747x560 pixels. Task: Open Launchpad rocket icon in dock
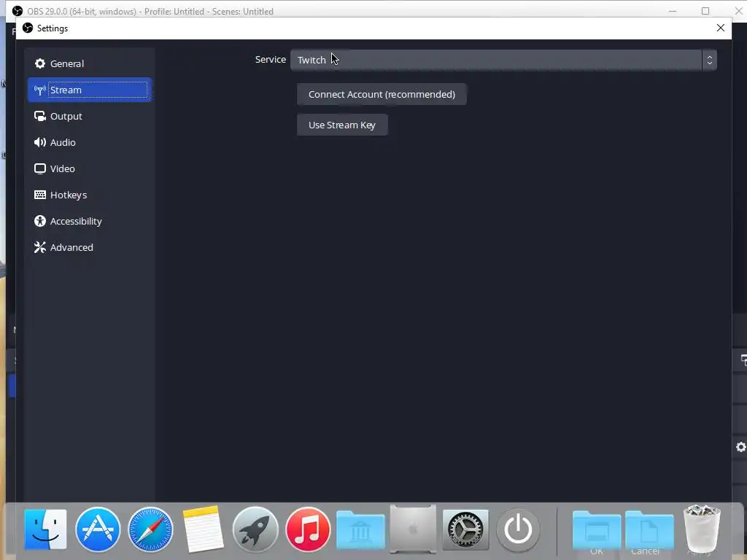[255, 529]
